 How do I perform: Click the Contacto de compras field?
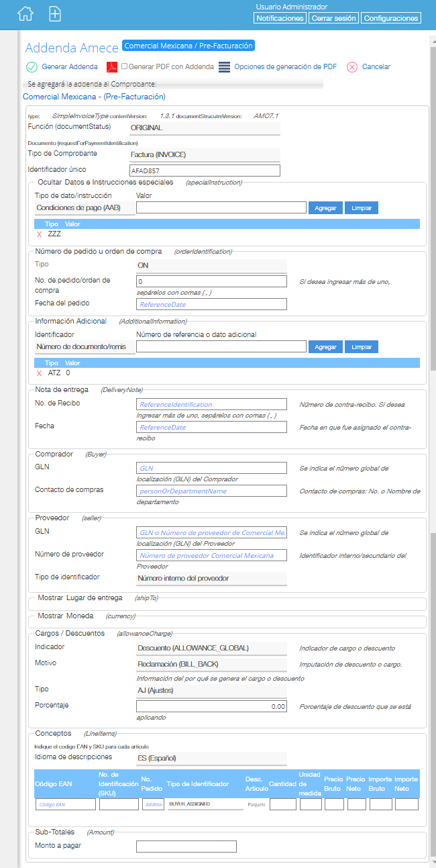(x=211, y=491)
